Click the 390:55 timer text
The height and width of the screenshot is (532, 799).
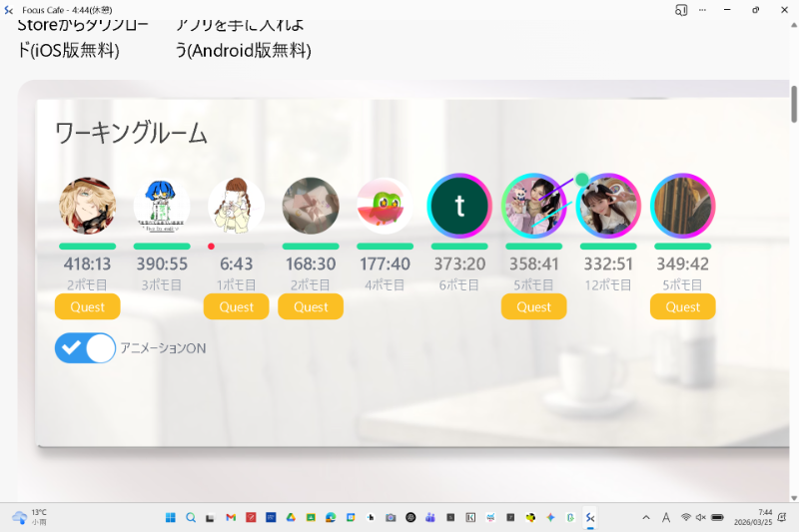coord(162,265)
